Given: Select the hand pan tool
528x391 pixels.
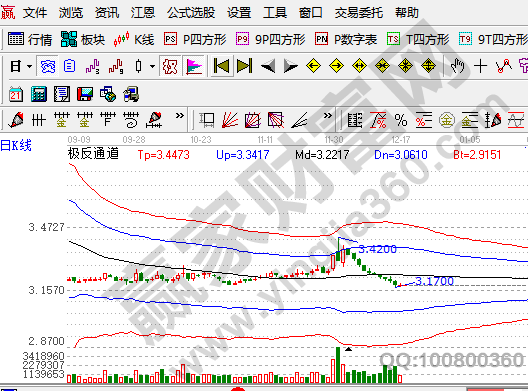Looking at the screenshot, I should (x=458, y=66).
